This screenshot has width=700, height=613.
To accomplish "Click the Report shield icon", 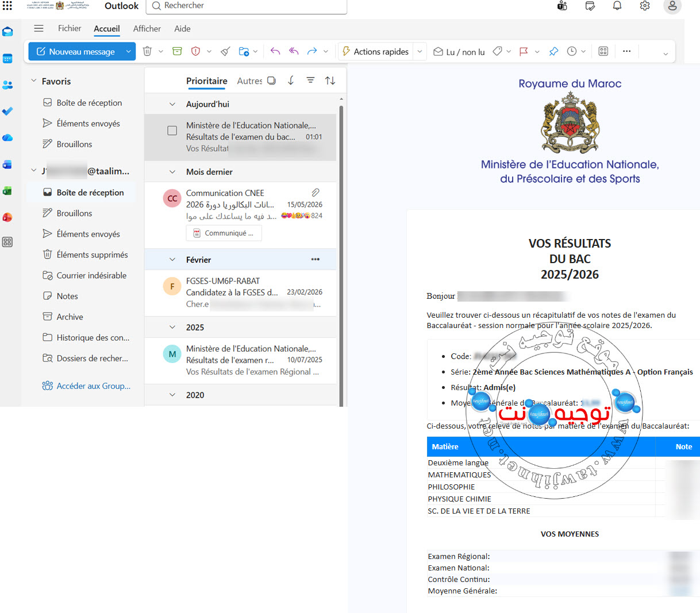I will coord(195,51).
